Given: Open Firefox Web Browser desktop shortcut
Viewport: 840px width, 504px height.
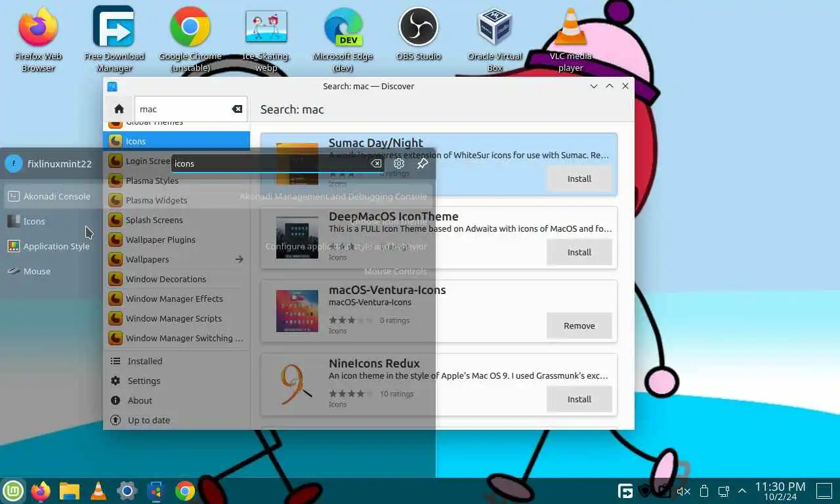Looking at the screenshot, I should tap(38, 39).
